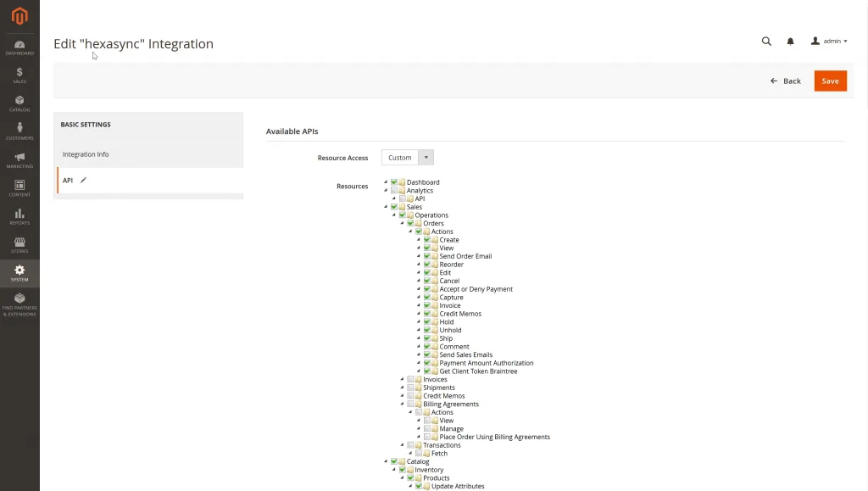Viewport: 868px width, 491px height.
Task: Click the Magento logo icon
Action: [19, 16]
